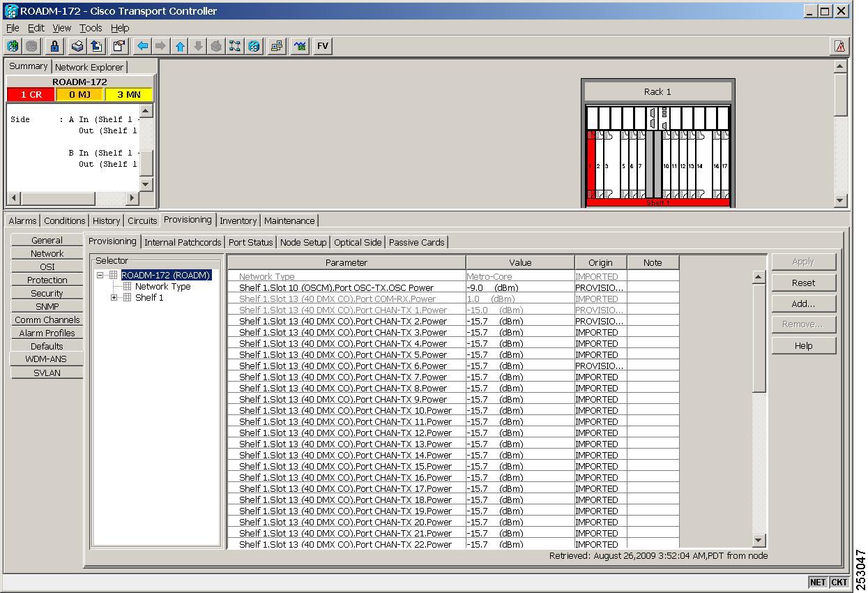This screenshot has width=868, height=593.
Task: Select the SVLAN side tab
Action: point(47,373)
